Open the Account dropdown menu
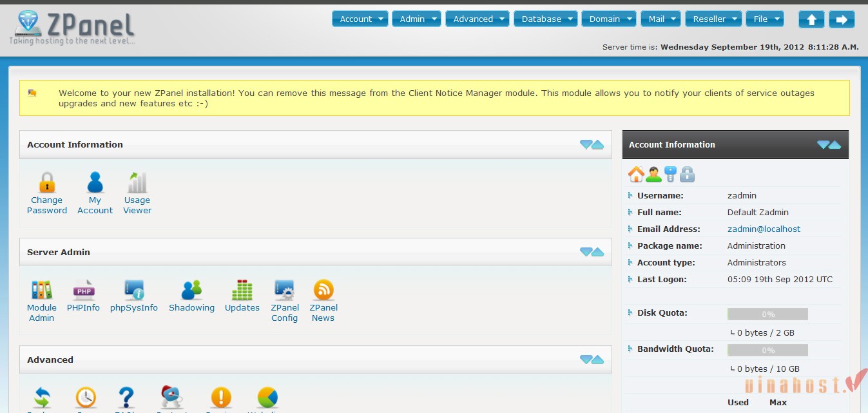 tap(360, 19)
